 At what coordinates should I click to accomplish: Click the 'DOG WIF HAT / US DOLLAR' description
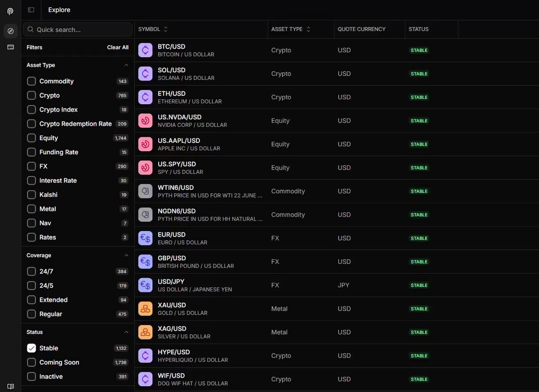193,383
